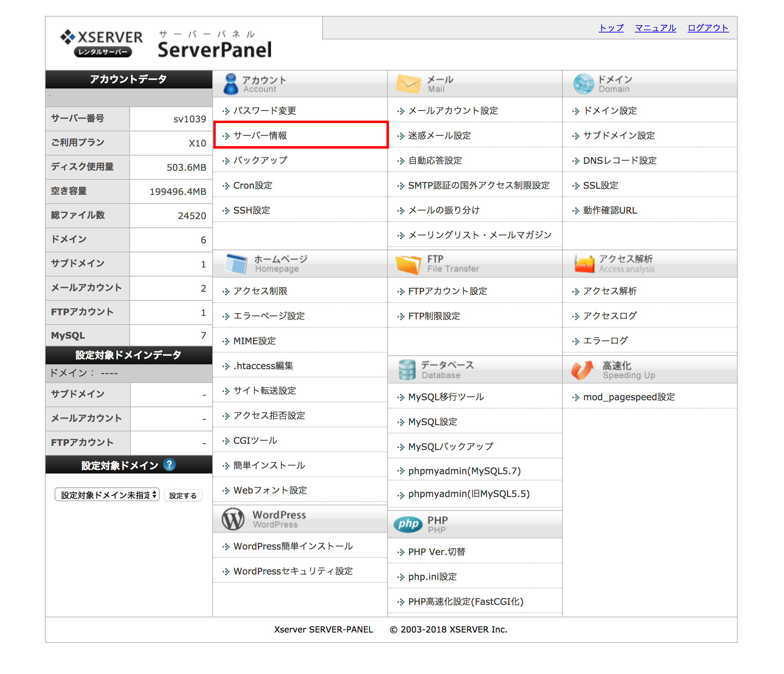Open WordPressセキュリティ設定
784x674 pixels.
point(293,571)
